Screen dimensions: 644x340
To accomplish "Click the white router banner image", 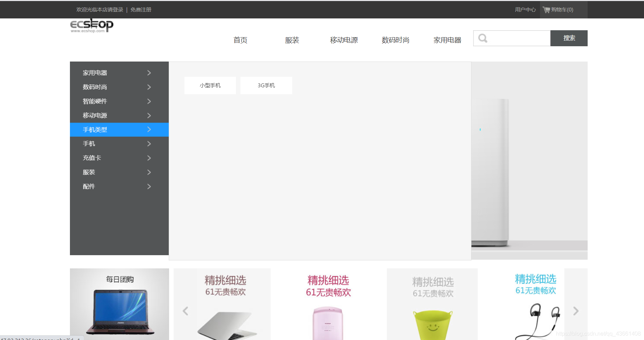I will pyautogui.click(x=530, y=161).
